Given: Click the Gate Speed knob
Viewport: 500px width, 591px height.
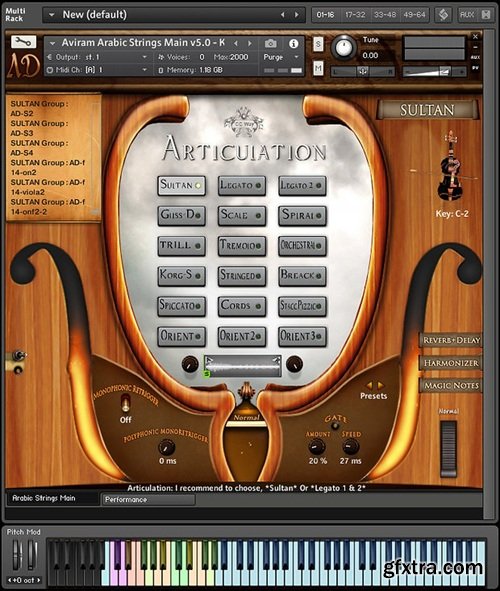Looking at the screenshot, I should [350, 447].
